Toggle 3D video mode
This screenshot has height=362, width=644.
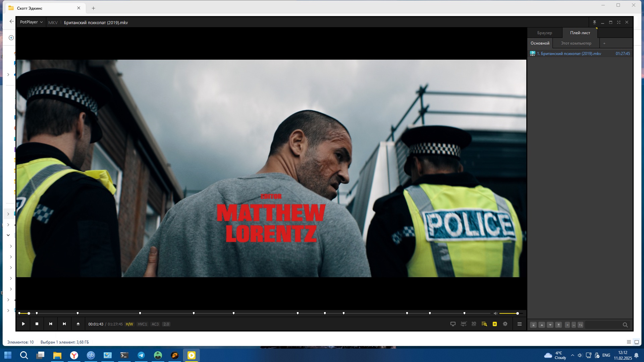(474, 324)
